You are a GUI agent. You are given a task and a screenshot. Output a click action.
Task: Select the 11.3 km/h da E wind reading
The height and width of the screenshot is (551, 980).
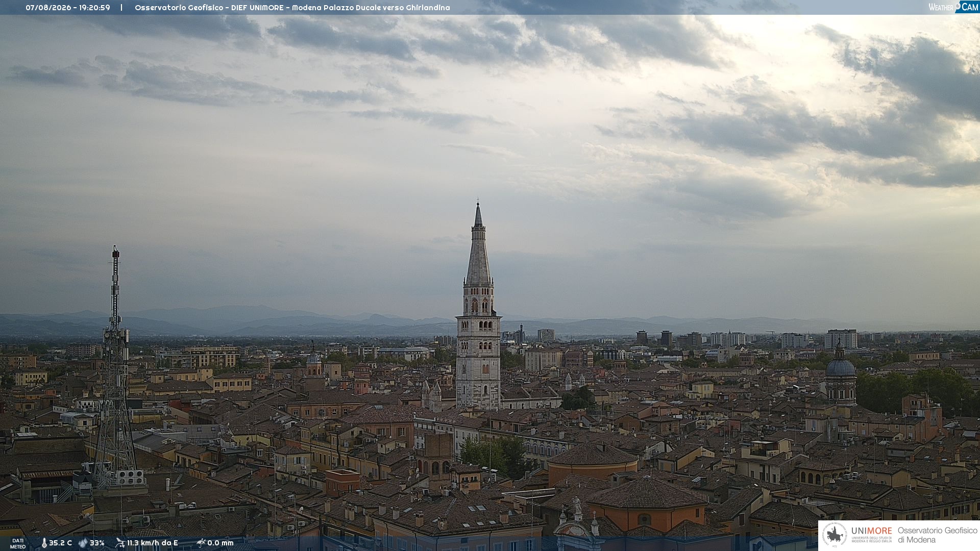click(x=153, y=543)
